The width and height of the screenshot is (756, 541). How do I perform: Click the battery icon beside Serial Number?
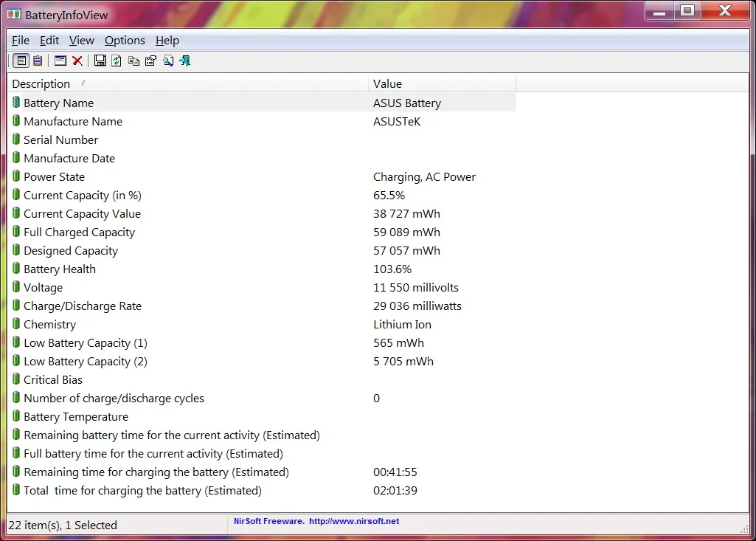[16, 139]
